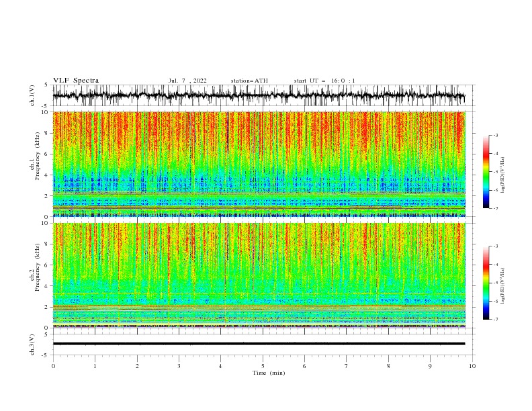The width and height of the screenshot is (532, 411).
Task: Click time axis tick label '2'
Action: click(137, 366)
